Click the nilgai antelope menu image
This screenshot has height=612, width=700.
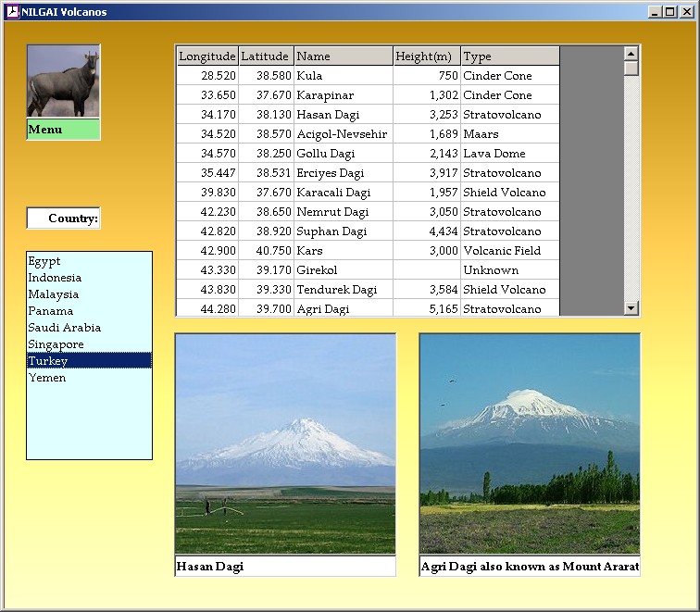pyautogui.click(x=63, y=81)
